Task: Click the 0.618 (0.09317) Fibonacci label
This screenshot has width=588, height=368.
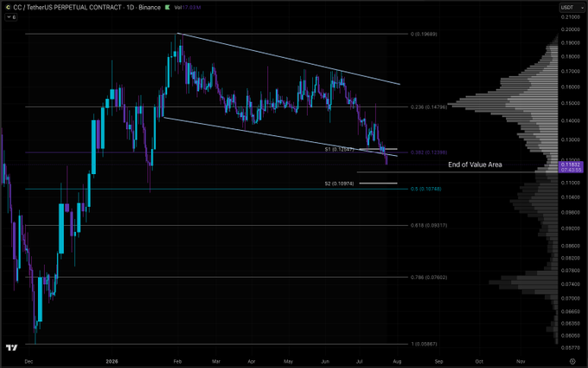Action: click(429, 225)
